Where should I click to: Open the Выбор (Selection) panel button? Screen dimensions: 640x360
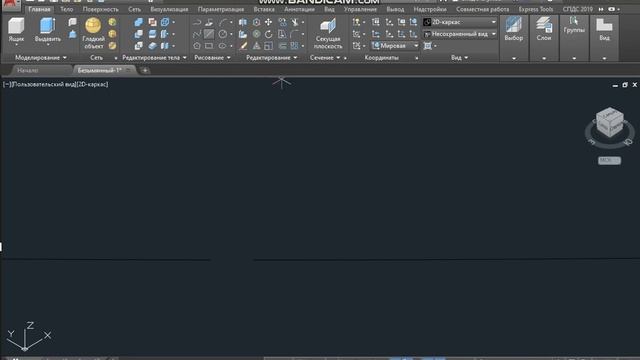[x=514, y=29]
